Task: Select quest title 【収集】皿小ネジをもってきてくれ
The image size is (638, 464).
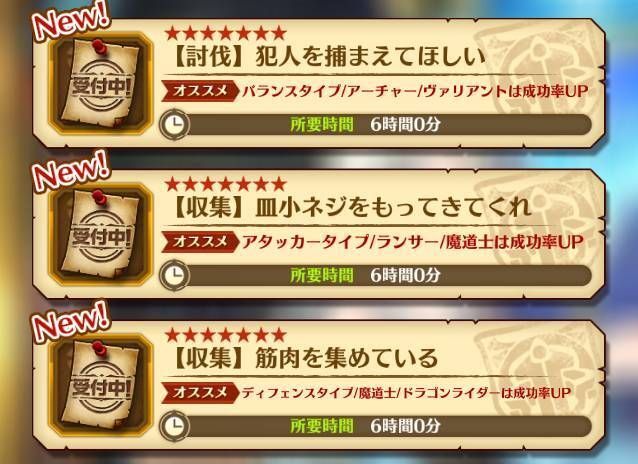Action: pos(350,208)
